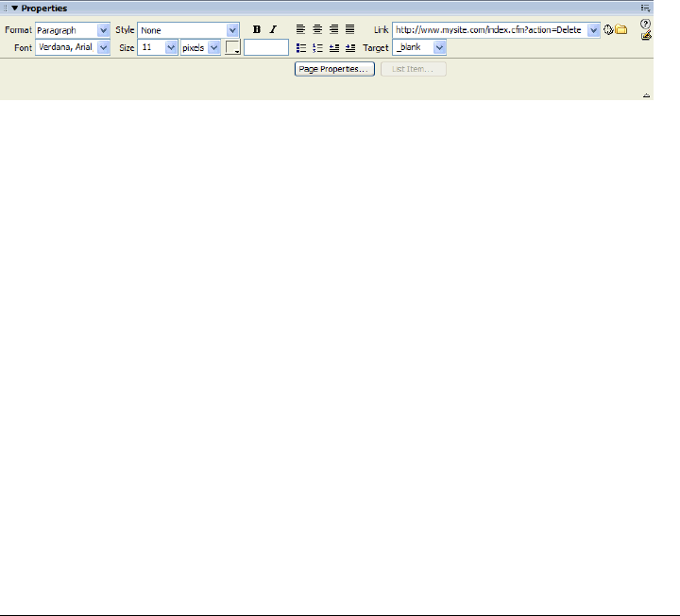Screen dimensions: 680x616
Task: Click the Page Properties button
Action: (x=334, y=69)
